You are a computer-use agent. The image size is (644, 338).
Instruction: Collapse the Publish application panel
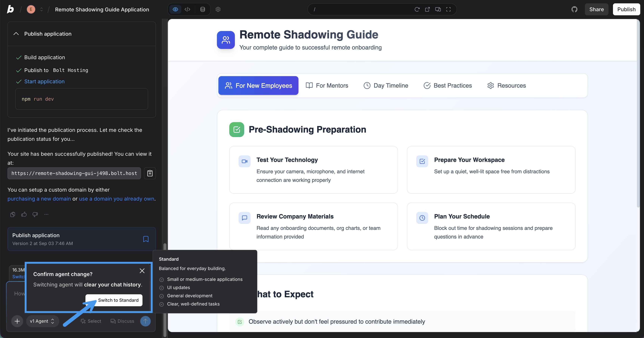point(16,34)
